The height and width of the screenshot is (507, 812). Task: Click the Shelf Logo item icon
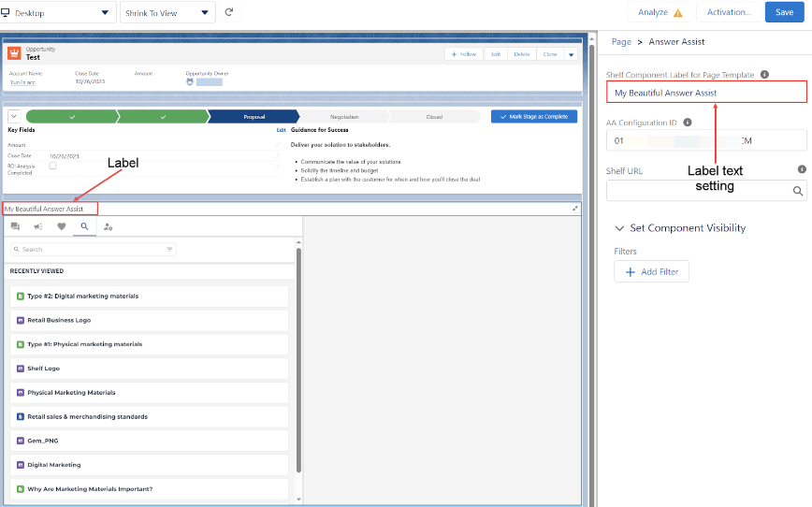point(21,369)
